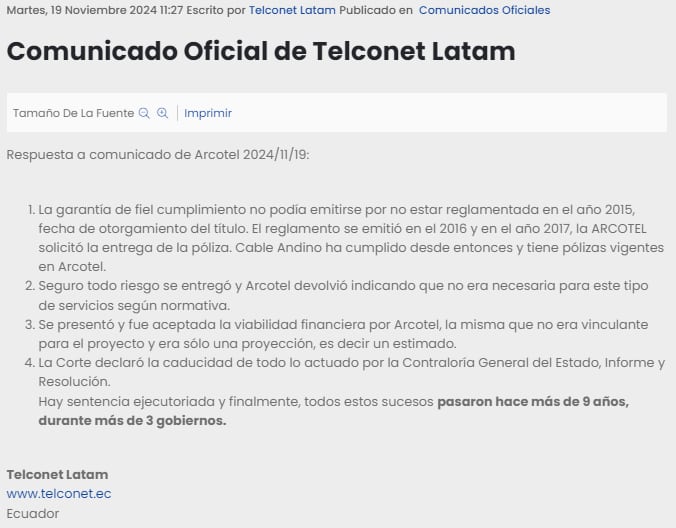This screenshot has height=528, width=676.
Task: Click the Publicado en label
Action: (x=376, y=10)
